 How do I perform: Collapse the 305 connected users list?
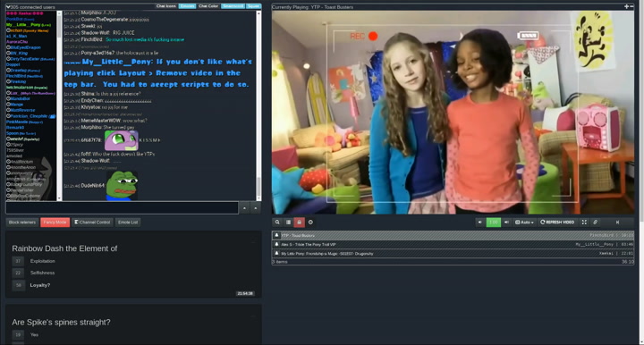coord(8,7)
